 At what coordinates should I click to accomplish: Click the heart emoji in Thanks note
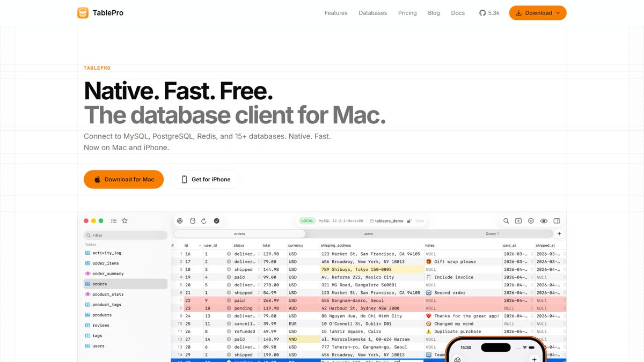tap(429, 316)
